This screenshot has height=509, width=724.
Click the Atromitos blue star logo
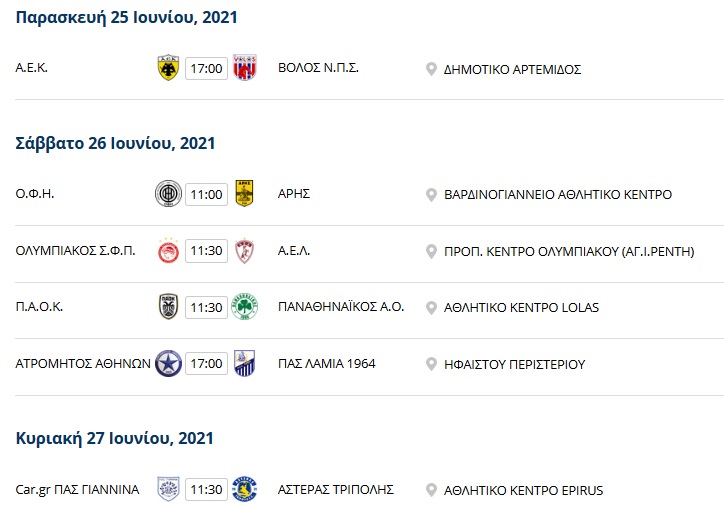click(x=168, y=364)
